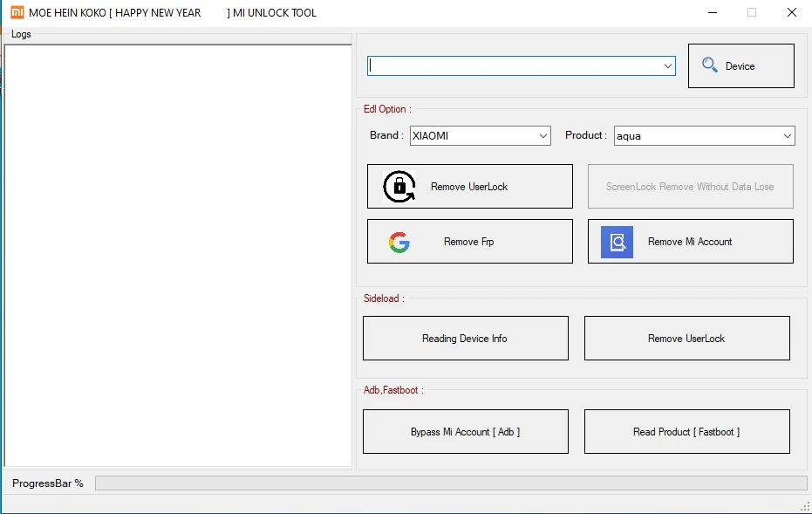Click the Edl Option group label

(x=387, y=109)
